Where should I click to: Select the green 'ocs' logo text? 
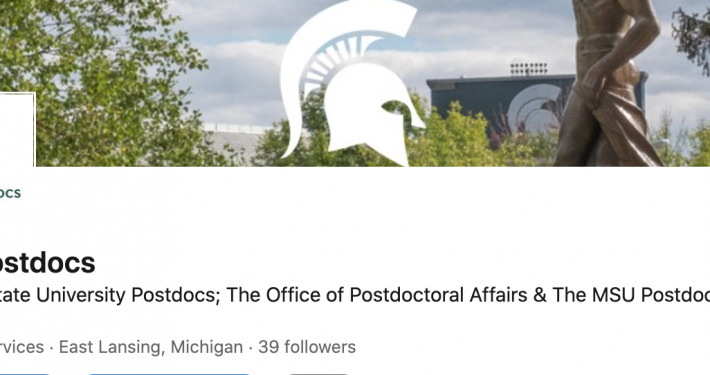coord(10,193)
